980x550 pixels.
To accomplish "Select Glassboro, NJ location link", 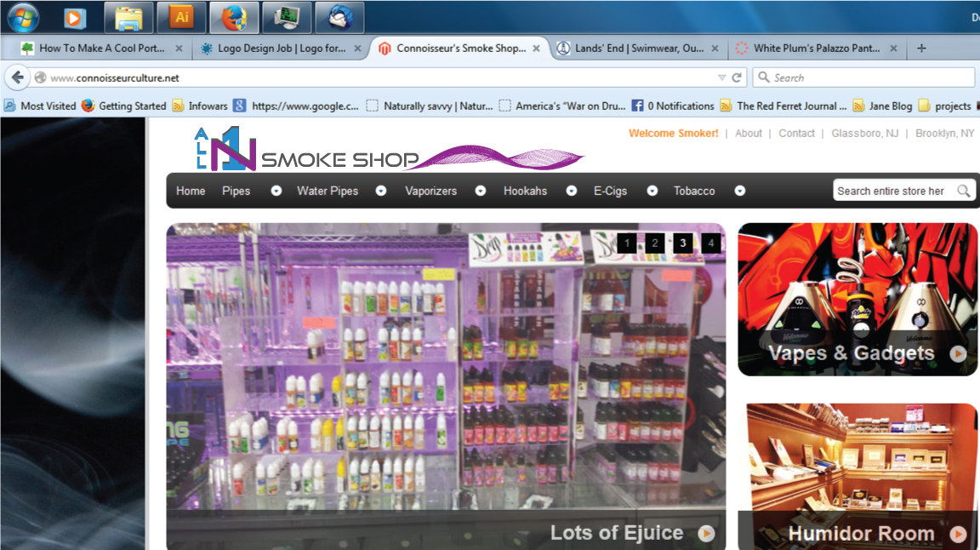I will pos(864,134).
